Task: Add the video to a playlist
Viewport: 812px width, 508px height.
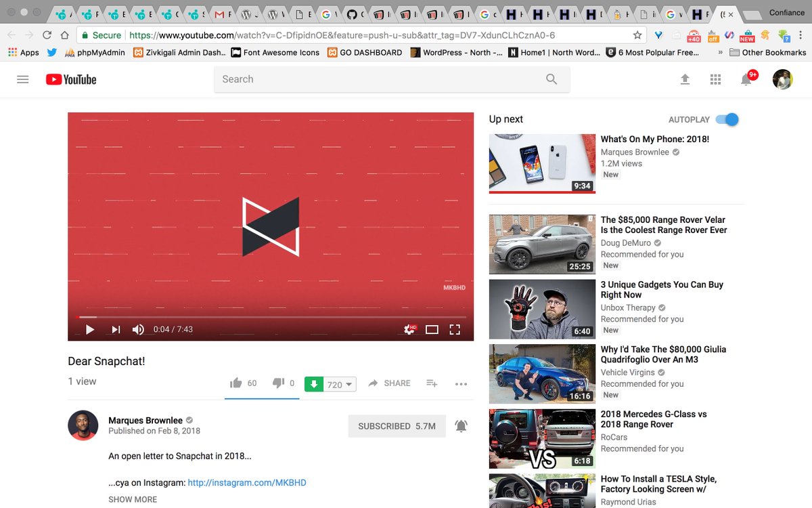Action: click(x=432, y=383)
